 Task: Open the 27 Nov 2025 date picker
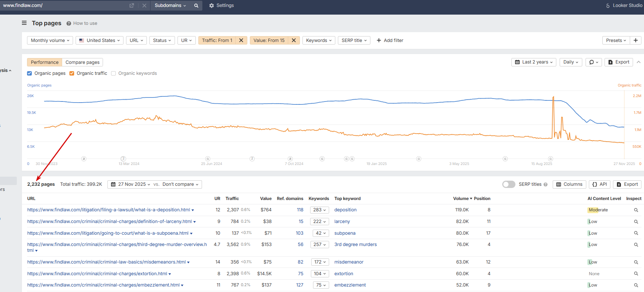130,184
